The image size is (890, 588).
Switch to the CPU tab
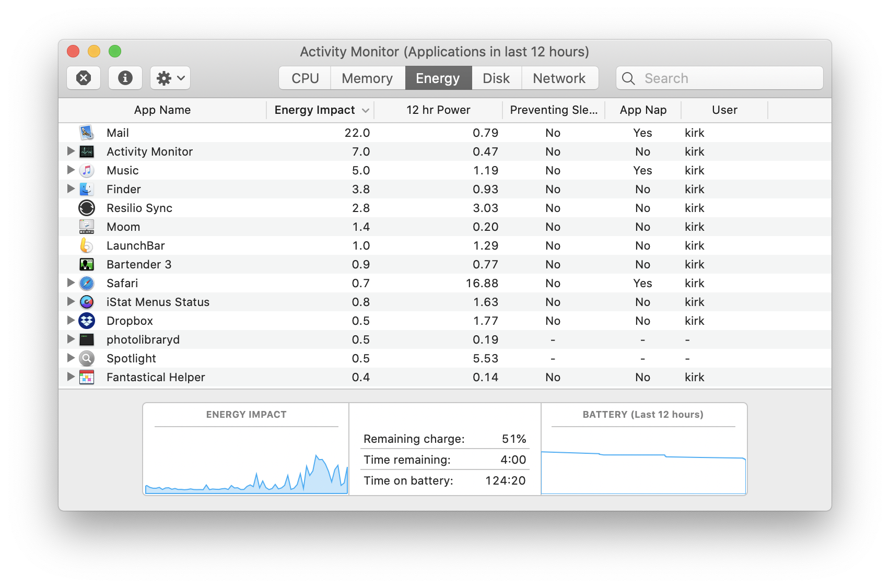coord(305,78)
